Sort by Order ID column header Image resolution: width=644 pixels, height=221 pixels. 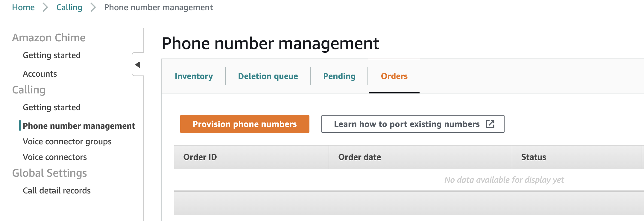coord(251,157)
